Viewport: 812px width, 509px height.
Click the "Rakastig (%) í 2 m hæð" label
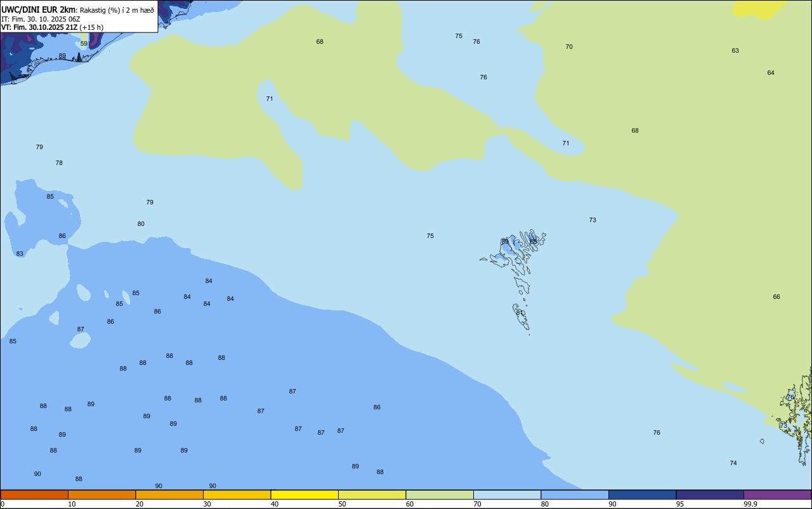coord(117,10)
